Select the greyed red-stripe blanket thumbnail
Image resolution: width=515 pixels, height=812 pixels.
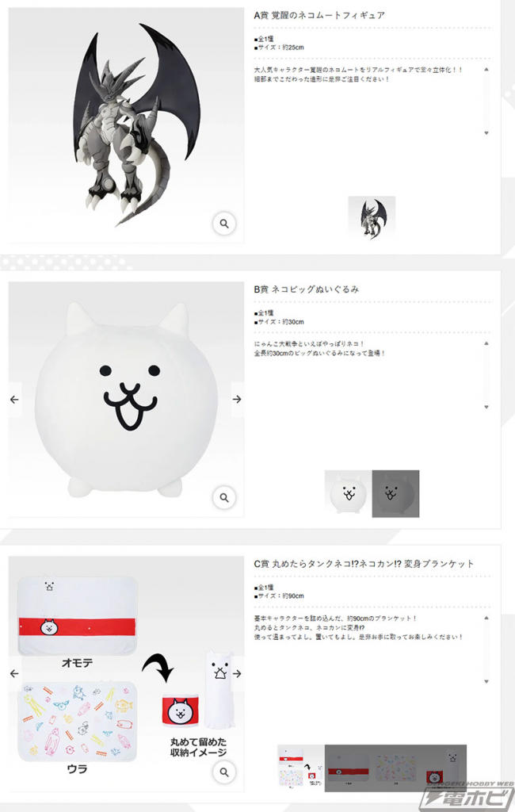349,768
